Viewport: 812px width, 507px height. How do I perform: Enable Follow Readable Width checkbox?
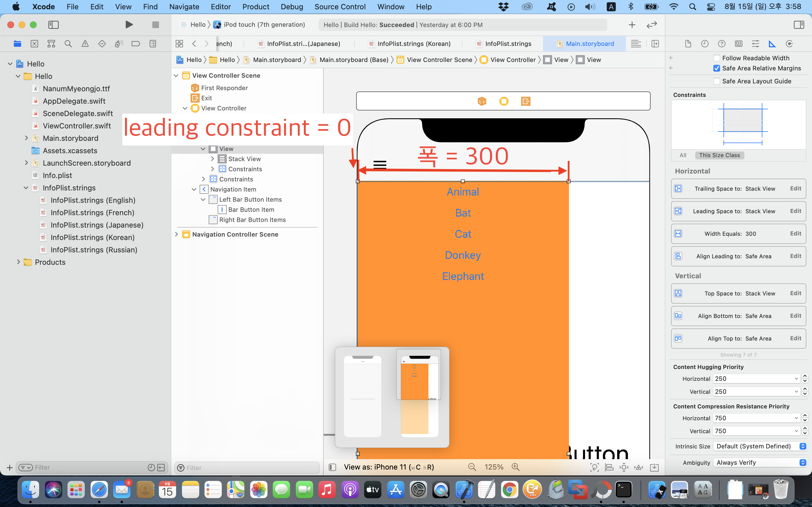[x=717, y=58]
